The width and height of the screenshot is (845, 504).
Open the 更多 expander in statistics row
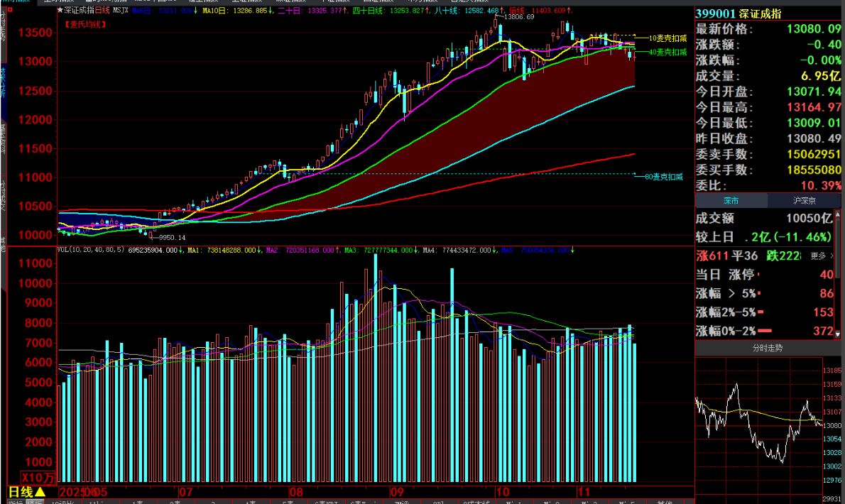pyautogui.click(x=822, y=256)
